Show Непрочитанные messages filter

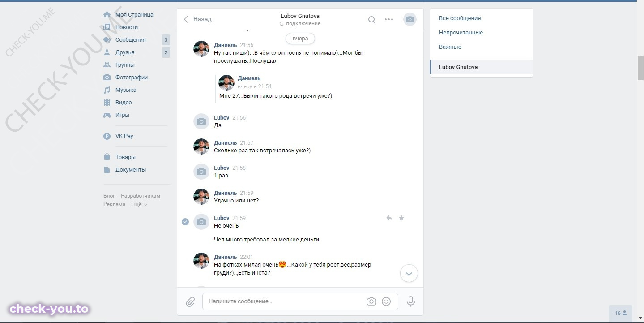pos(461,33)
